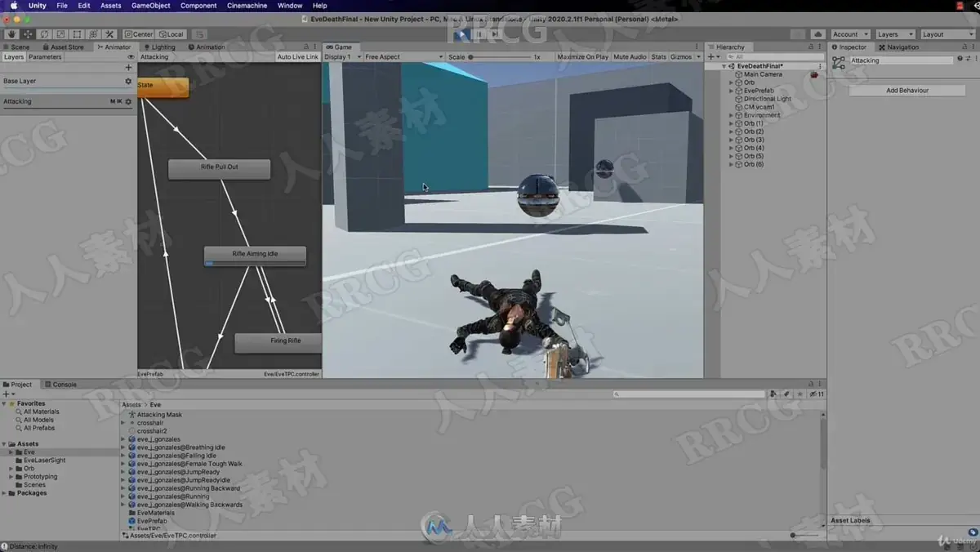980x552 pixels.
Task: Open the Hierarchy panel options menu
Action: click(820, 47)
